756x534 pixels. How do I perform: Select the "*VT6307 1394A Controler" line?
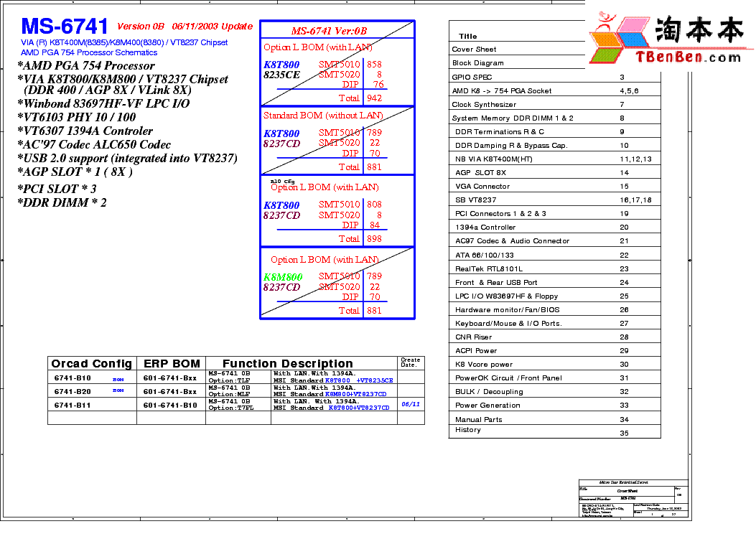point(85,131)
